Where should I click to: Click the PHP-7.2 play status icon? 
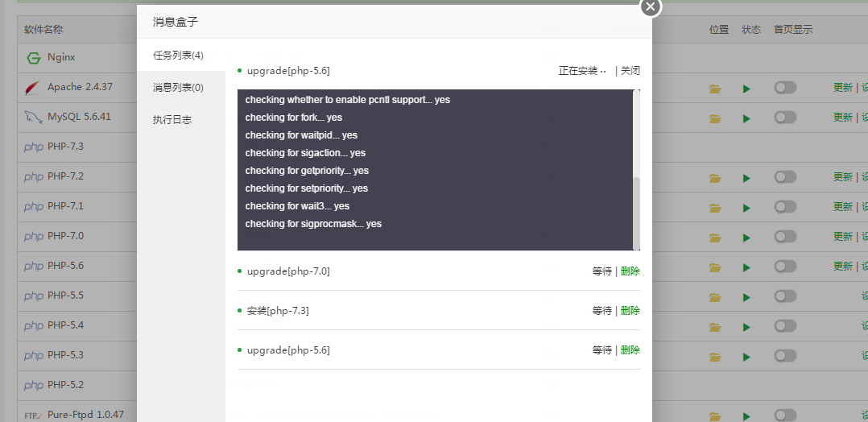tap(746, 178)
